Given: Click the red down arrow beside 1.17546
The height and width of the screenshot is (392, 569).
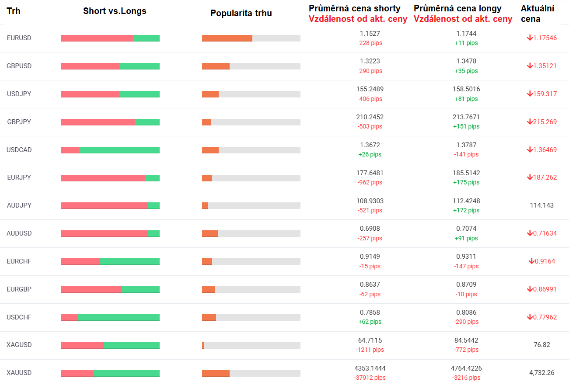Looking at the screenshot, I should [x=530, y=38].
